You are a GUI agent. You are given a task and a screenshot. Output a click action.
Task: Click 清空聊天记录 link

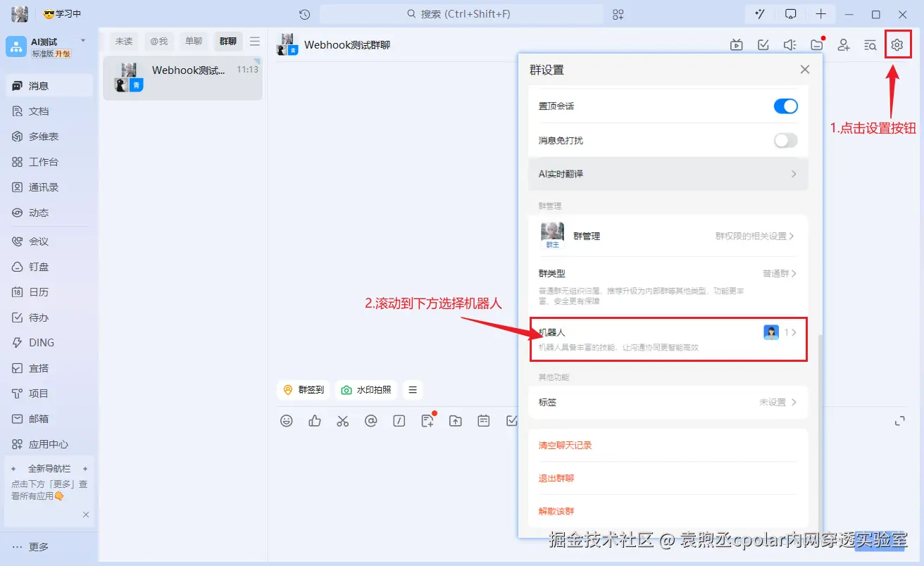[566, 446]
